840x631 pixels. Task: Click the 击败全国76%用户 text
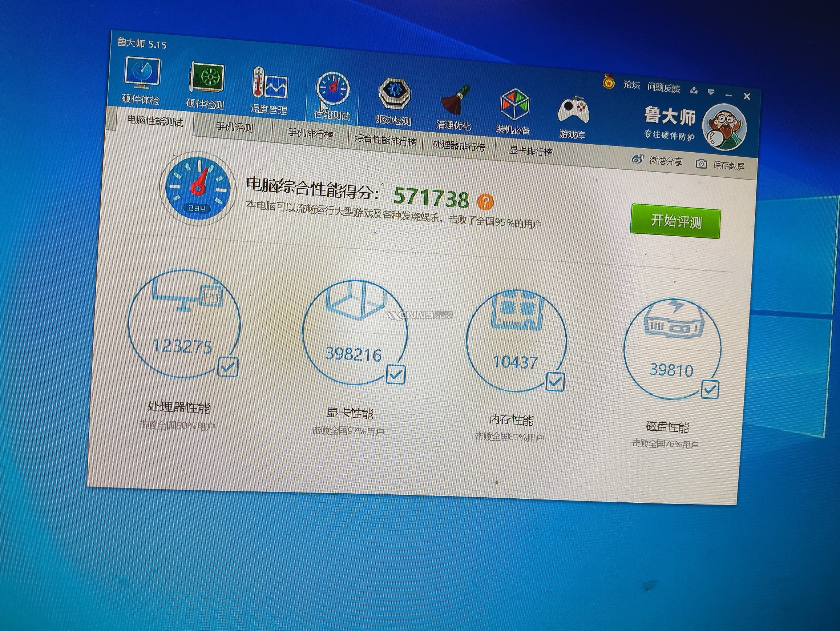665,444
